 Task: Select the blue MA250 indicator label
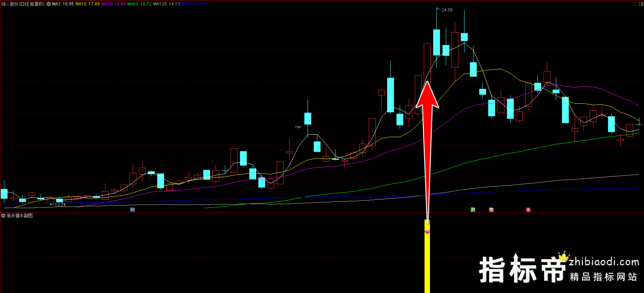(x=195, y=4)
